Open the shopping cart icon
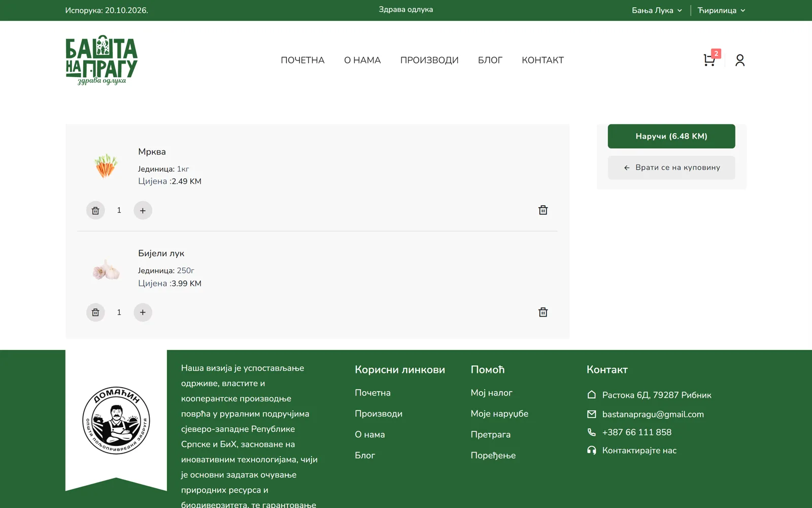 point(709,60)
